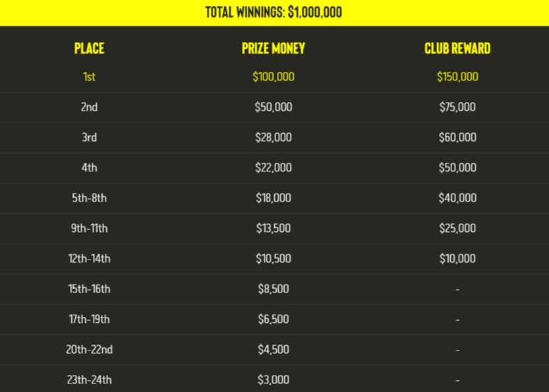Select the 3rd place row label
The height and width of the screenshot is (392, 549).
pyautogui.click(x=89, y=138)
